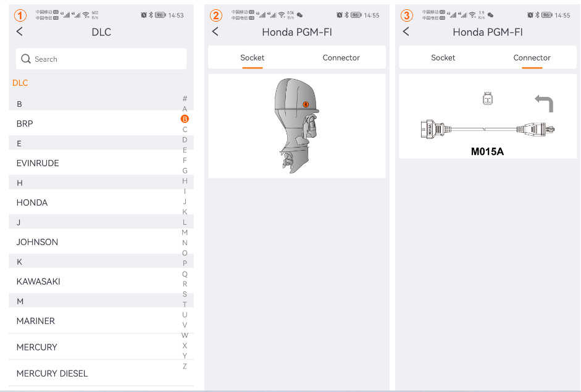Choose MERCURY DIESEL from the list
The image size is (581, 392).
pos(101,373)
